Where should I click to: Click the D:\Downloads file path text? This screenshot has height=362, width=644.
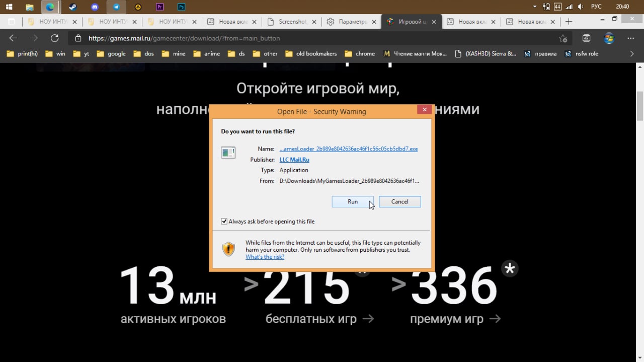(349, 181)
